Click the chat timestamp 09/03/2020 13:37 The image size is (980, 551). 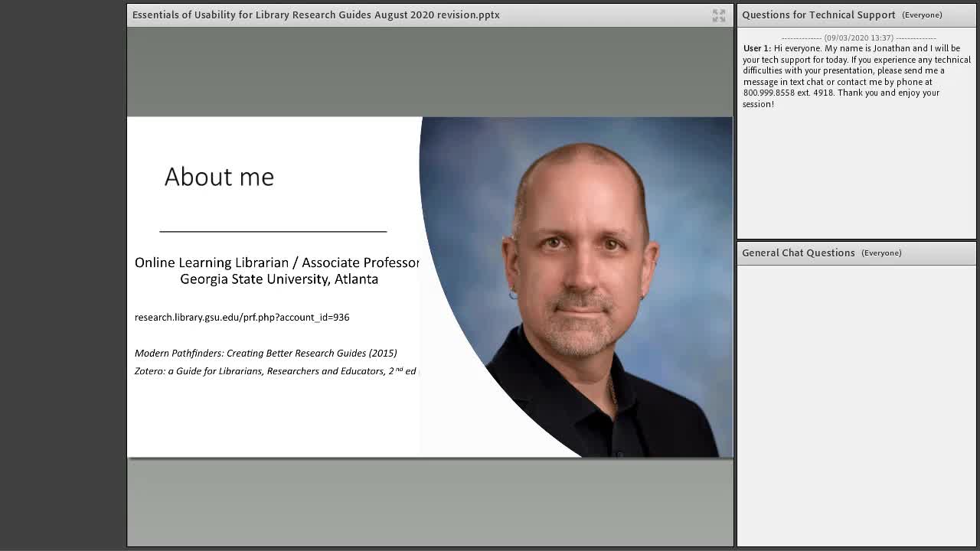pyautogui.click(x=858, y=37)
